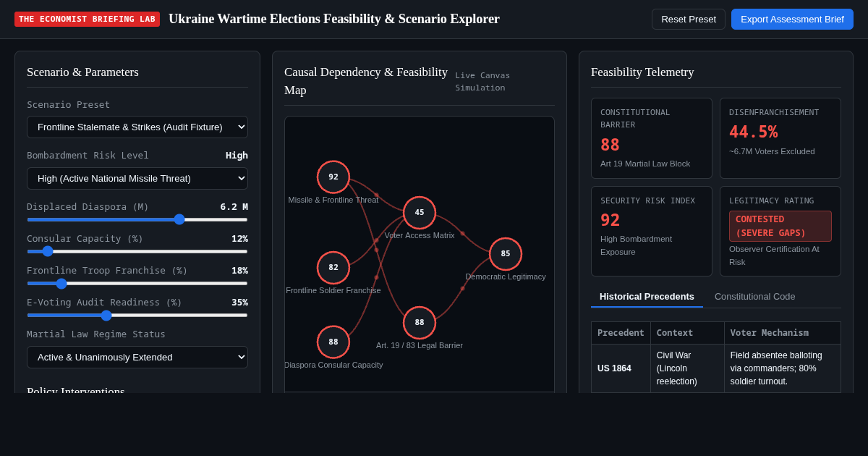
Task: Click the Context column header
Action: point(687,333)
